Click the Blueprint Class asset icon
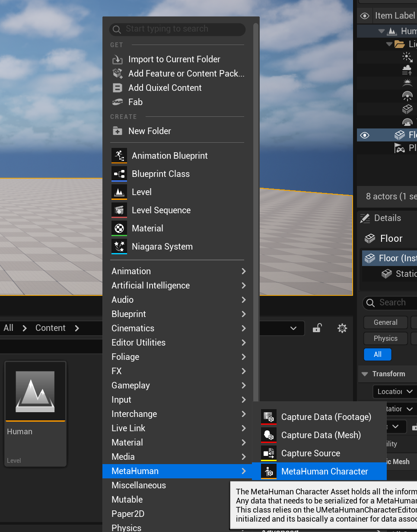Image resolution: width=417 pixels, height=532 pixels. click(119, 174)
